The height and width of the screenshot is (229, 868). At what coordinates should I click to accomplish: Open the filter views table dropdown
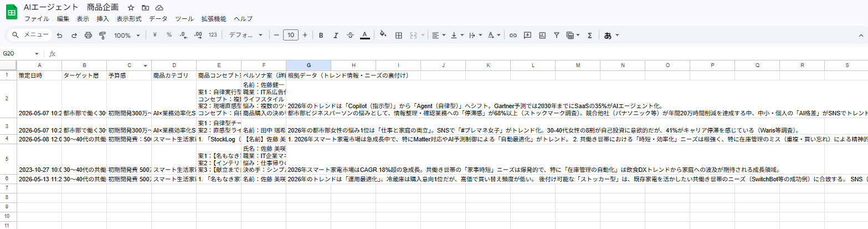pyautogui.click(x=573, y=35)
